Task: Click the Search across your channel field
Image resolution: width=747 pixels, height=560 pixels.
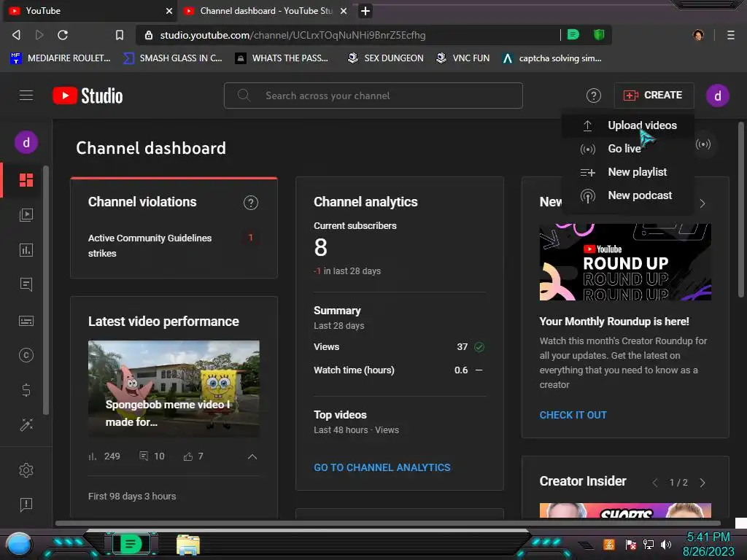Action: point(373,96)
